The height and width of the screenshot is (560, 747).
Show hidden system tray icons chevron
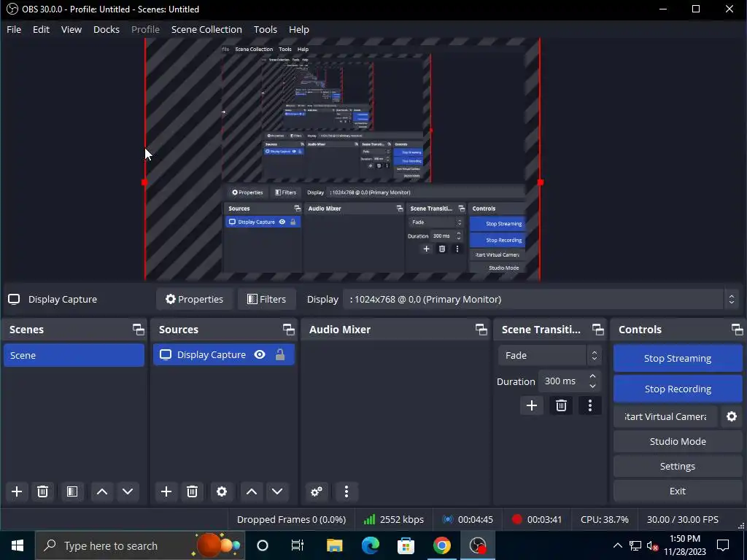pyautogui.click(x=617, y=545)
